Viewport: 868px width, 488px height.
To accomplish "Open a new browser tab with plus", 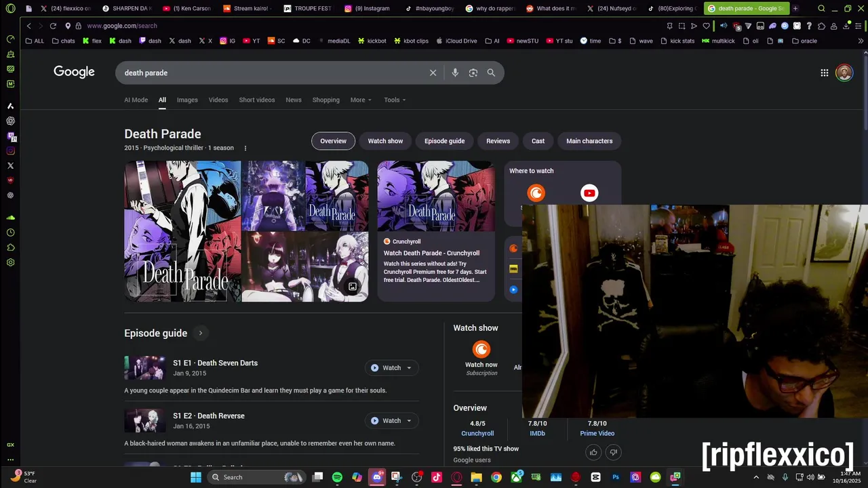I will (795, 9).
